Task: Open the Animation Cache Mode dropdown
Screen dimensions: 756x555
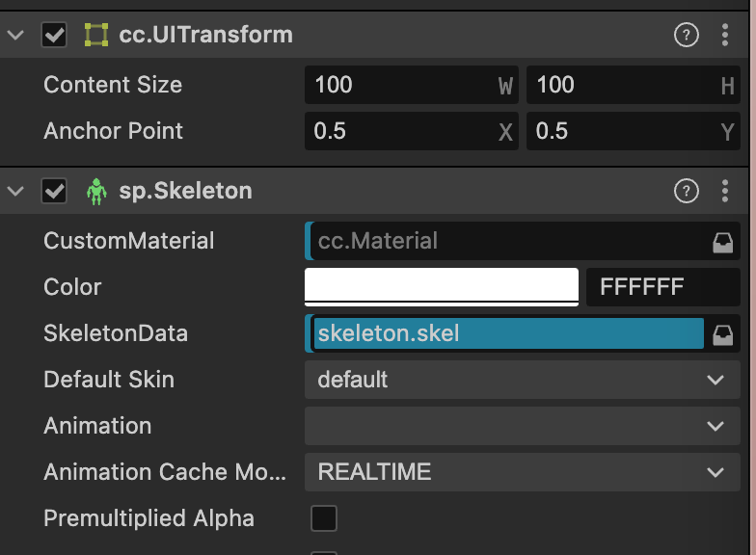Action: 523,472
